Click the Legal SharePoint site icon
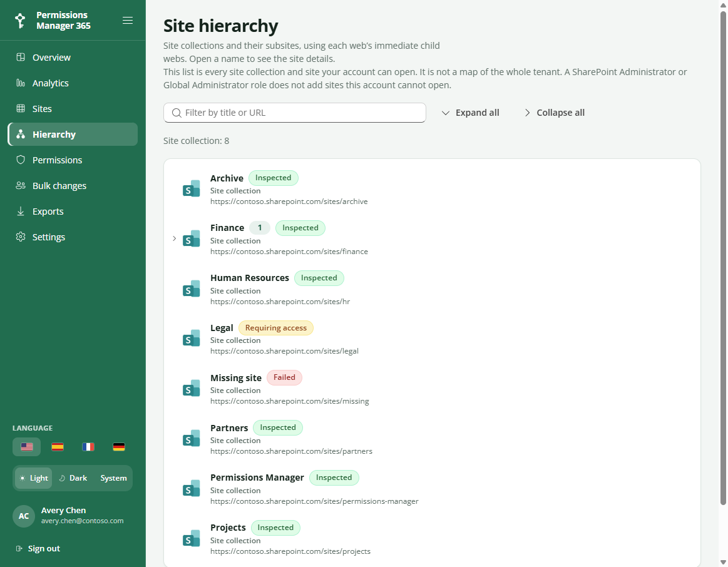 (x=192, y=338)
